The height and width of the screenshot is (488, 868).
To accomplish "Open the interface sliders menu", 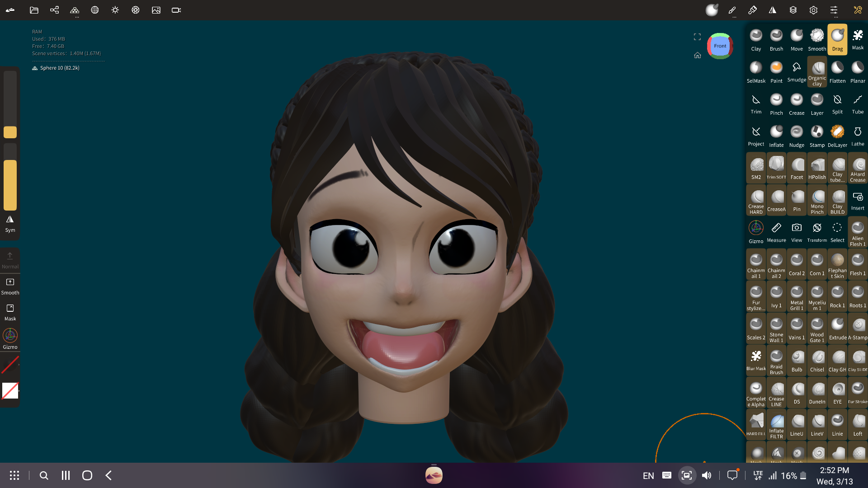I will point(834,10).
